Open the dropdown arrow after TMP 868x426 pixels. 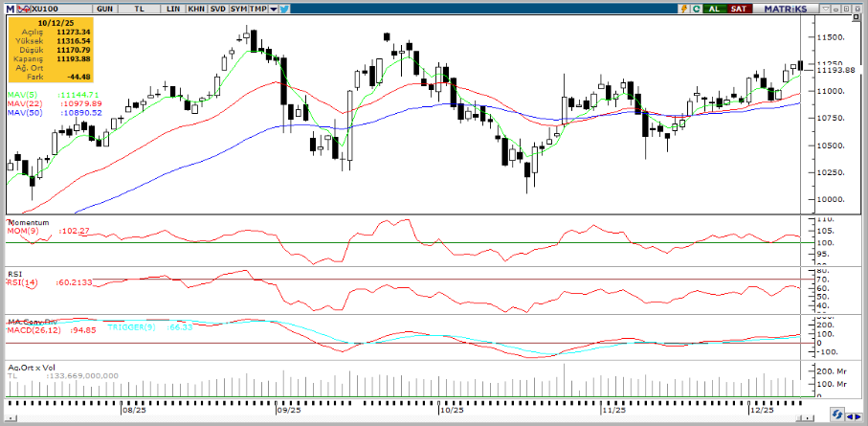275,8
